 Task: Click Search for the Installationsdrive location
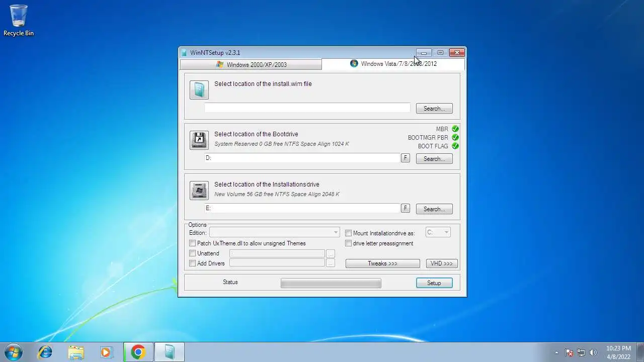coord(434,209)
